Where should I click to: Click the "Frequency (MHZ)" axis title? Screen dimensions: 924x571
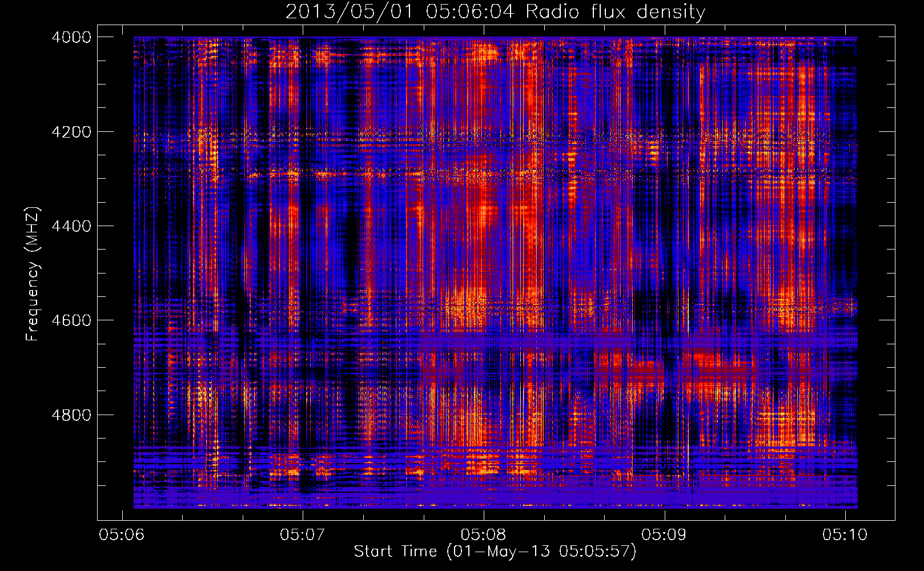coord(33,274)
